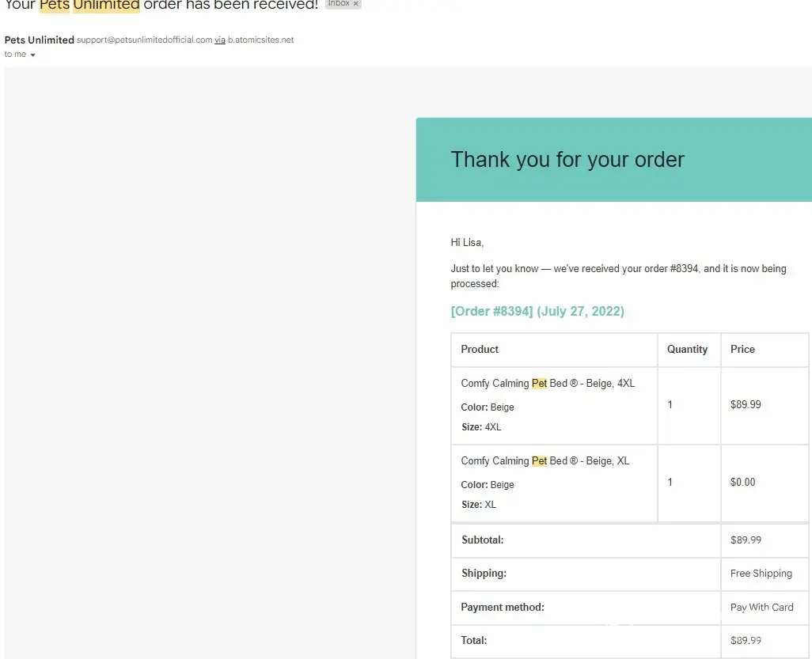
Task: Click the Price column header
Action: [742, 349]
